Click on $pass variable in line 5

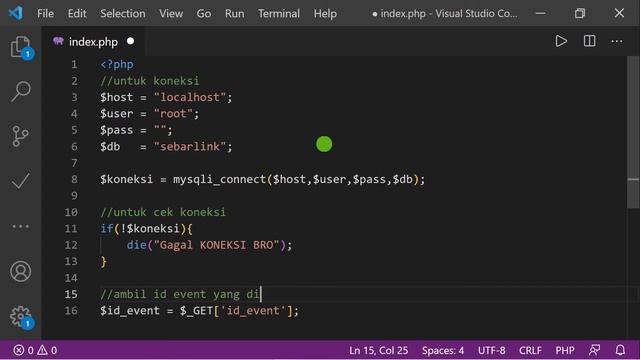click(x=117, y=130)
